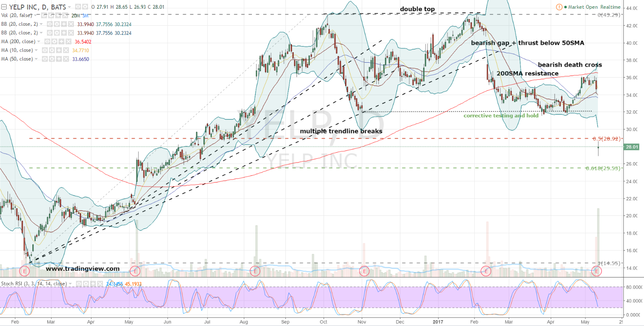Screen dimensions: 644x326
Task: Open the Stoch RSI dropdown arrow
Action: (x=71, y=284)
